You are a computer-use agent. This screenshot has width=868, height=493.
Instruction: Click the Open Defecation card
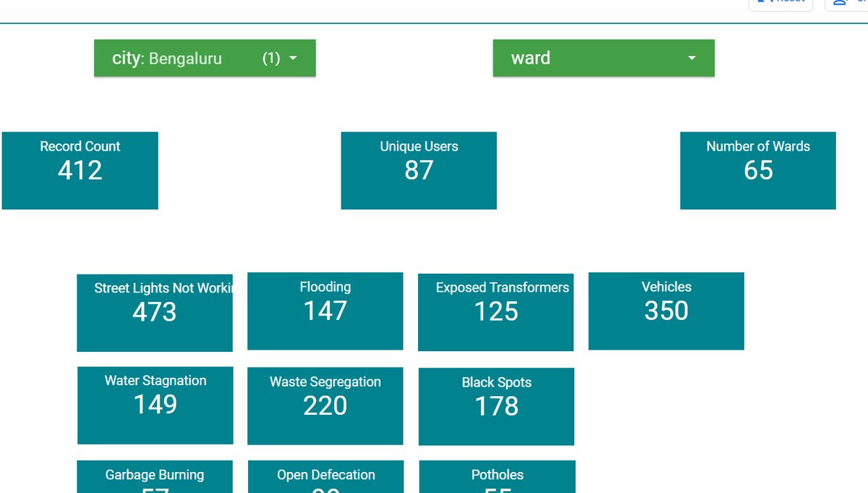pos(326,477)
